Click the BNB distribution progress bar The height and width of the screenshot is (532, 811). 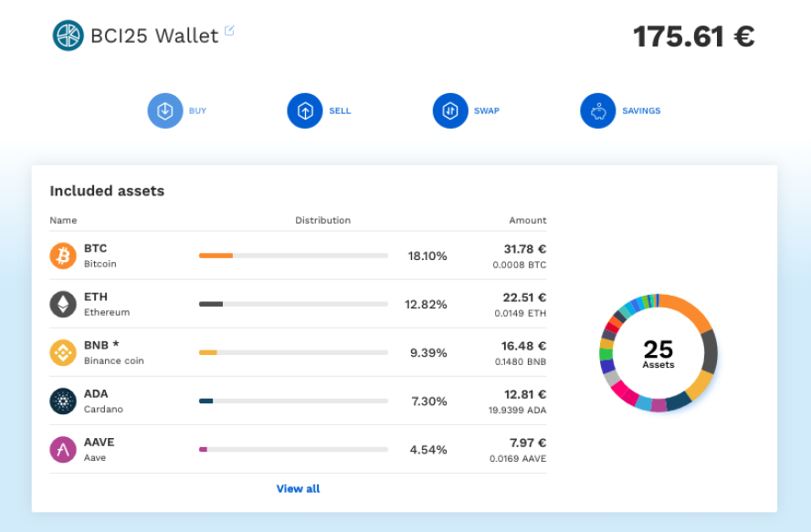[x=293, y=352]
